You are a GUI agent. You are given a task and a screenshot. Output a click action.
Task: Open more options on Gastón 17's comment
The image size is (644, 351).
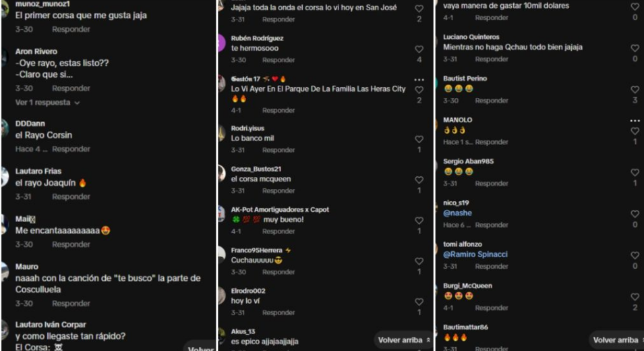tap(419, 80)
